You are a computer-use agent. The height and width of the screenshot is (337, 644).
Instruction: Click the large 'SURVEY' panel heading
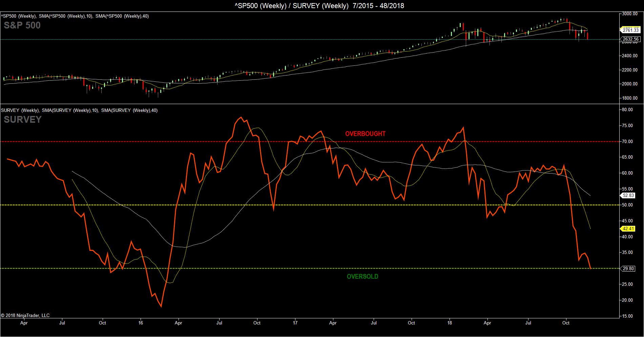coord(23,120)
